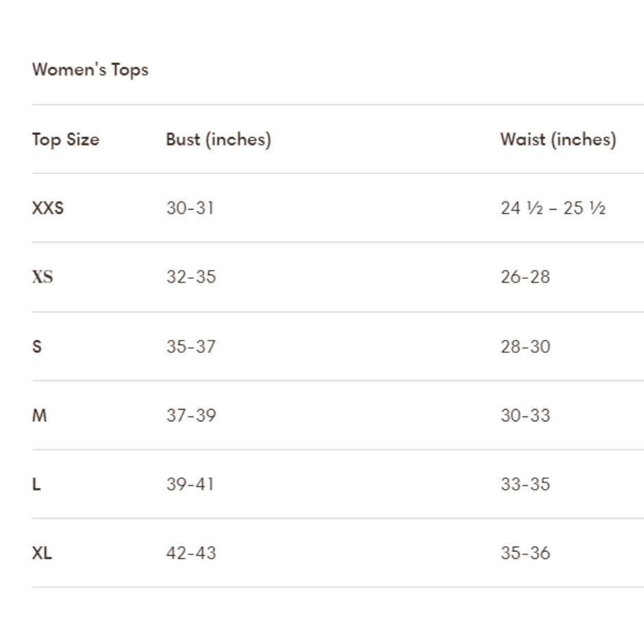The width and height of the screenshot is (644, 644).
Task: Click the XL size label
Action: pyautogui.click(x=42, y=554)
